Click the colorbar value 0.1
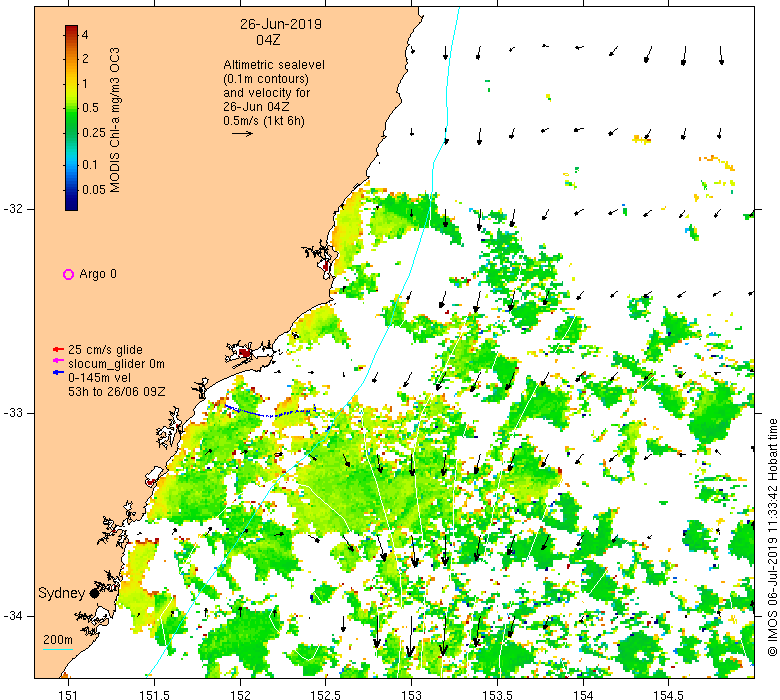This screenshot has width=780, height=700. point(90,164)
